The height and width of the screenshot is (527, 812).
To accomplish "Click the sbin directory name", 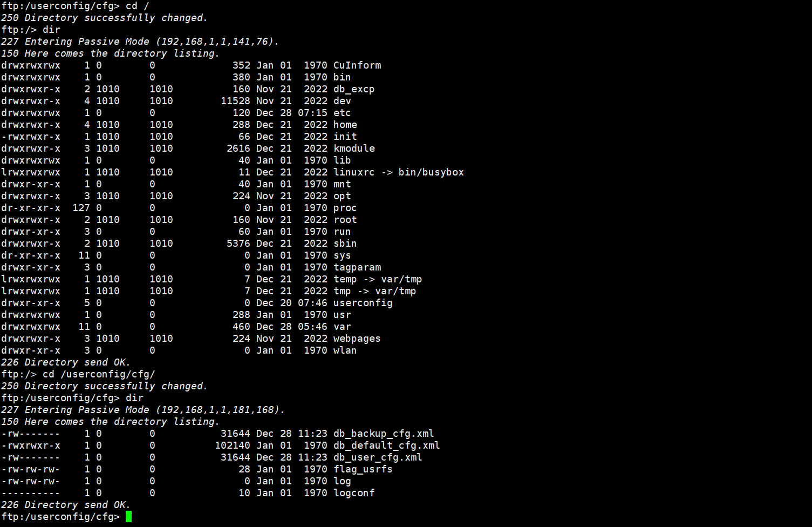I will click(345, 244).
